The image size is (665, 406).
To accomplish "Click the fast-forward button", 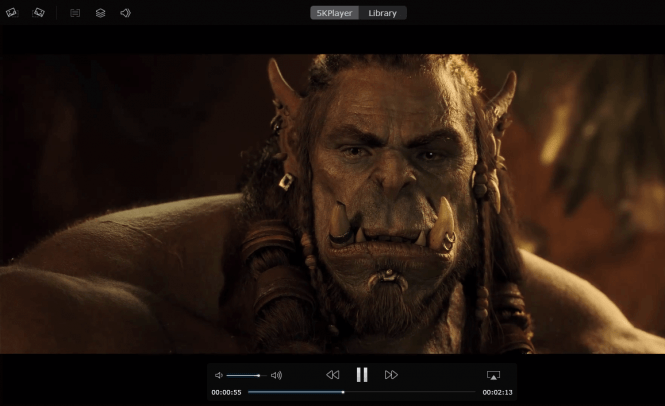I will coord(391,375).
